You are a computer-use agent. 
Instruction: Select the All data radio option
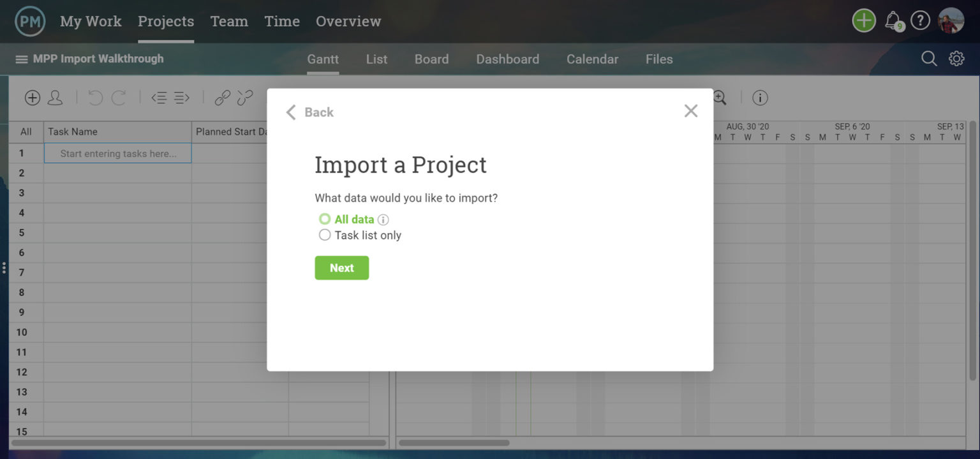coord(325,219)
